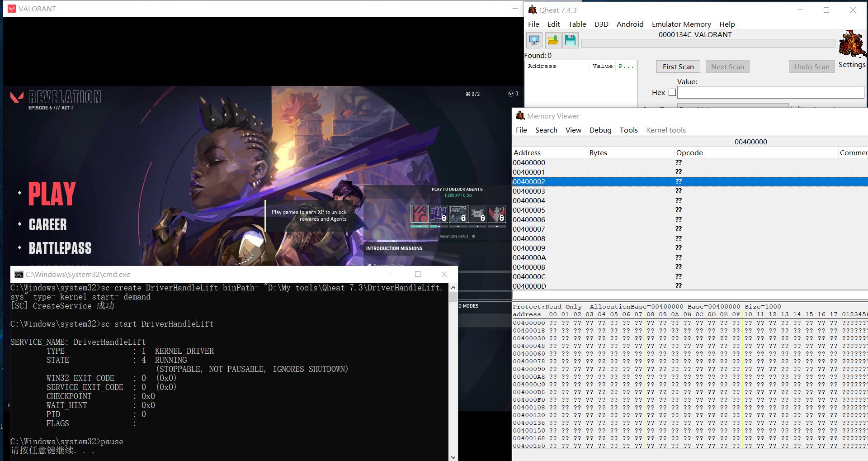The image size is (868, 461).
Task: Click the open cheat table folder icon
Action: 552,40
